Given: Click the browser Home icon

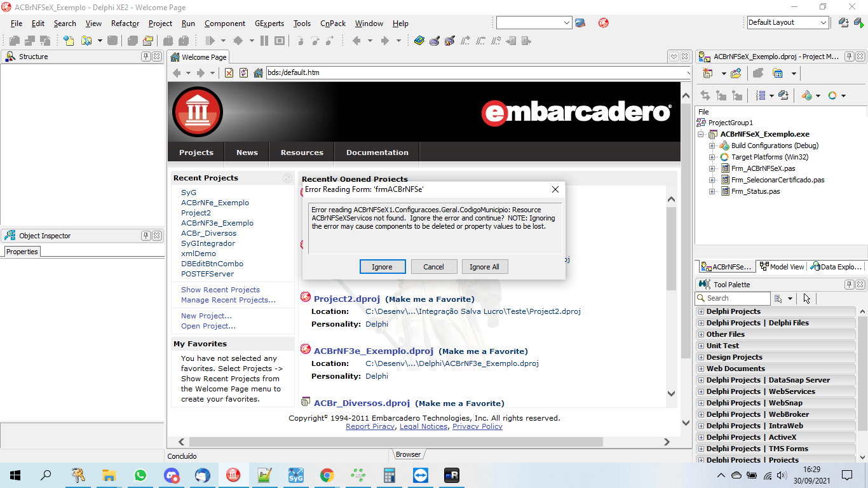Looking at the screenshot, I should (258, 72).
